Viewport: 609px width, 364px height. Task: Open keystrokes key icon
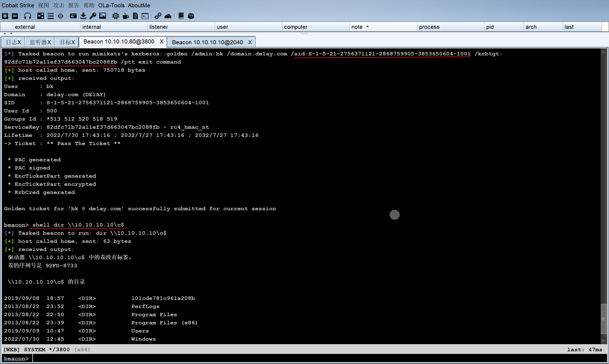(x=93, y=16)
